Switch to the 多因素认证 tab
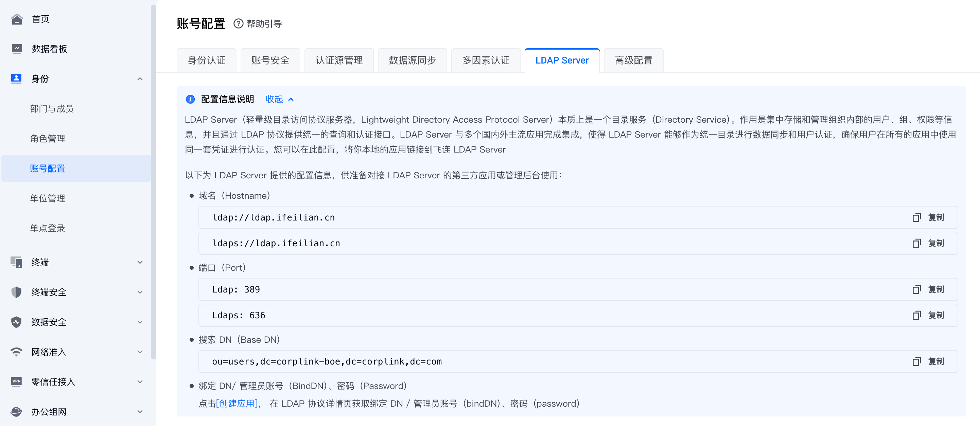The height and width of the screenshot is (426, 980). (486, 60)
